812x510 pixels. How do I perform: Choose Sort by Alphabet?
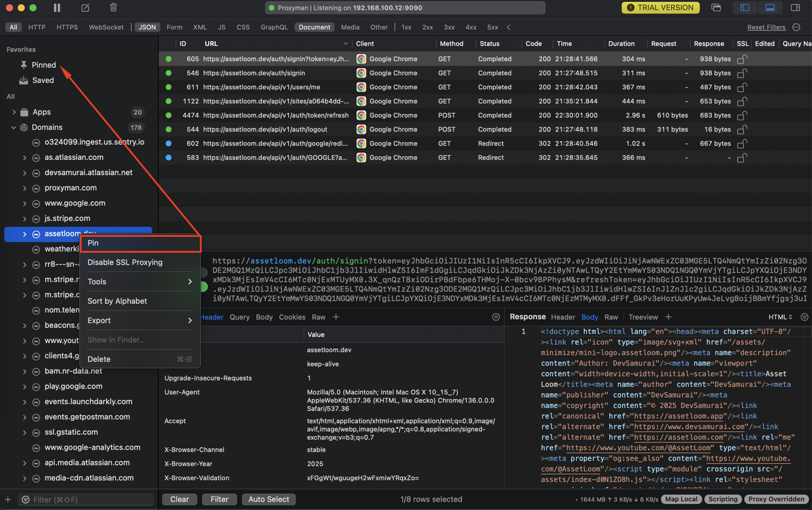(140, 301)
